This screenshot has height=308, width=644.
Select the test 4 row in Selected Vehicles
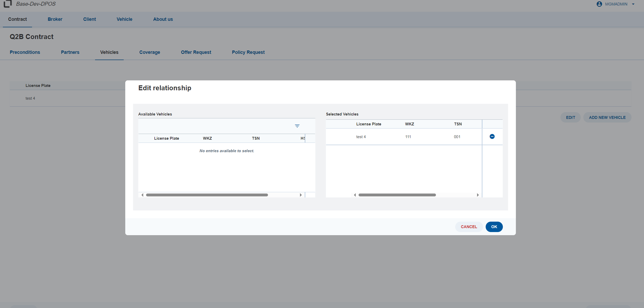(404, 137)
